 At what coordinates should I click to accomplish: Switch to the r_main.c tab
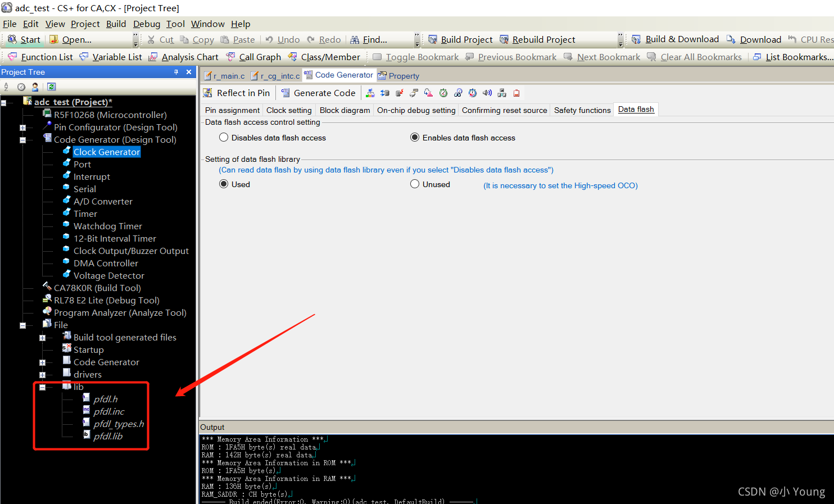tap(224, 76)
